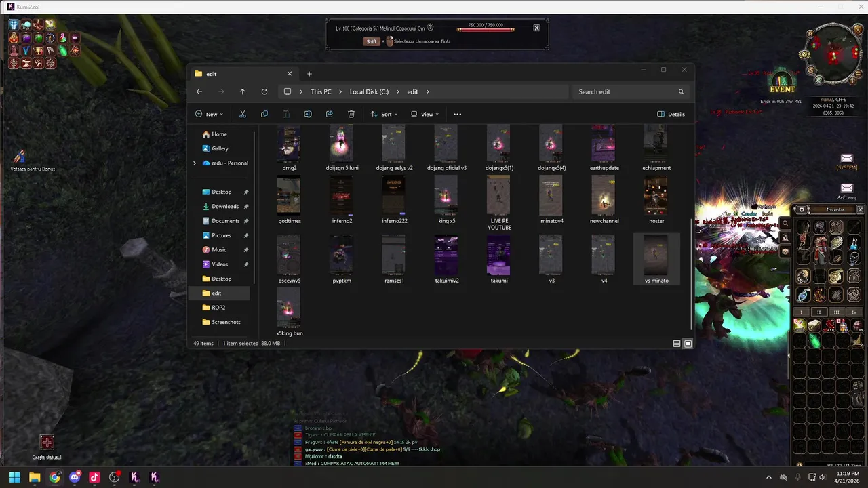868x488 pixels.
Task: Close the Inventar panel
Action: point(860,210)
